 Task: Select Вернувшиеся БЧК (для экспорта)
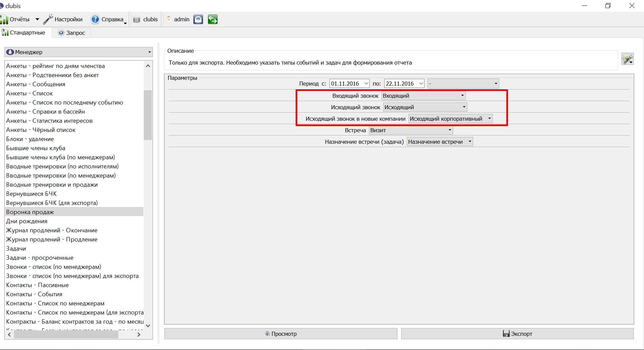74,203
